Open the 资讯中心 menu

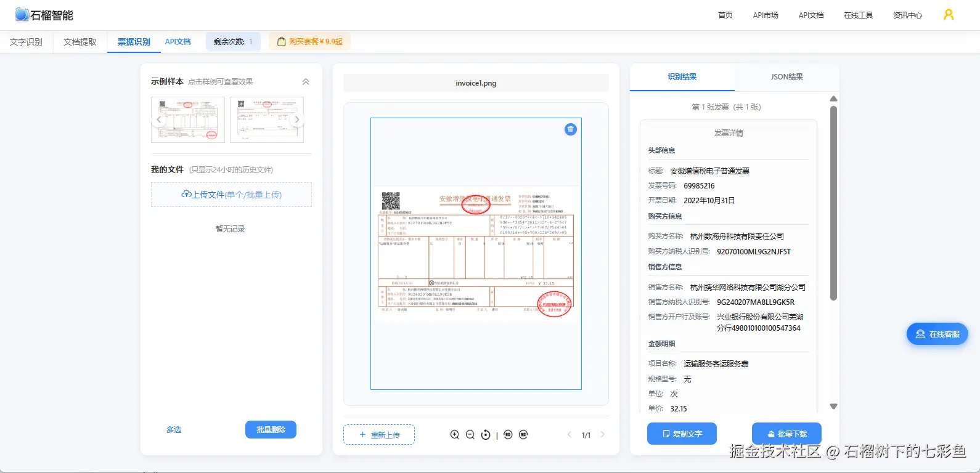point(908,15)
